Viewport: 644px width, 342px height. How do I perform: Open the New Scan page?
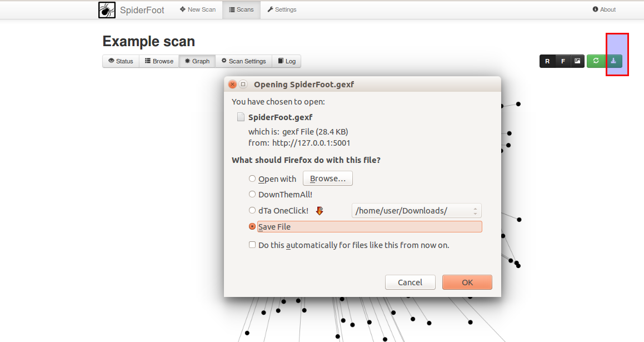coord(198,9)
